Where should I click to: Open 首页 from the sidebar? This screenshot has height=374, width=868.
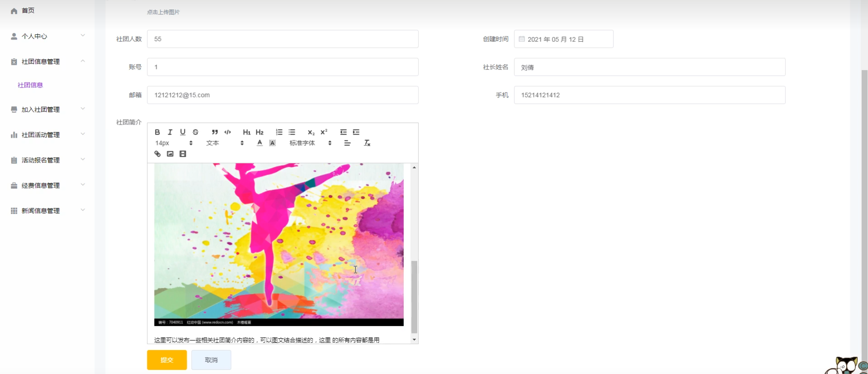[28, 10]
